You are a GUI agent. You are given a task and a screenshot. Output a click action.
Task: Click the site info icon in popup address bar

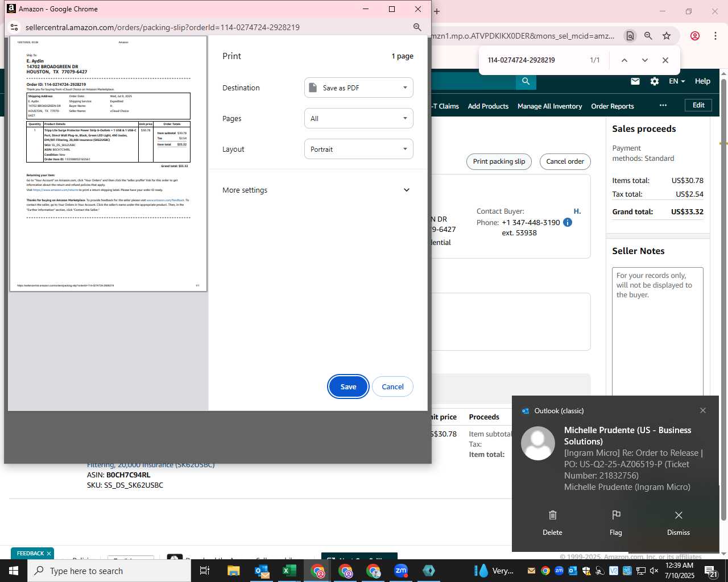coord(15,27)
